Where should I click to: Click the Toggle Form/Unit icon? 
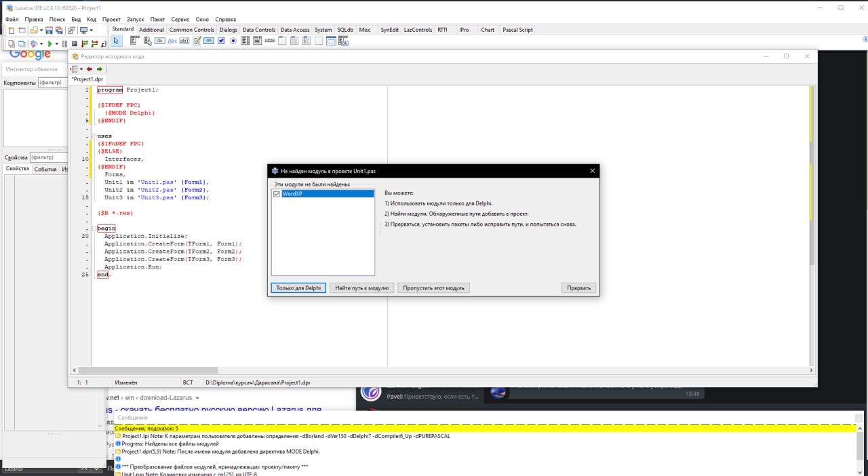coord(71,31)
